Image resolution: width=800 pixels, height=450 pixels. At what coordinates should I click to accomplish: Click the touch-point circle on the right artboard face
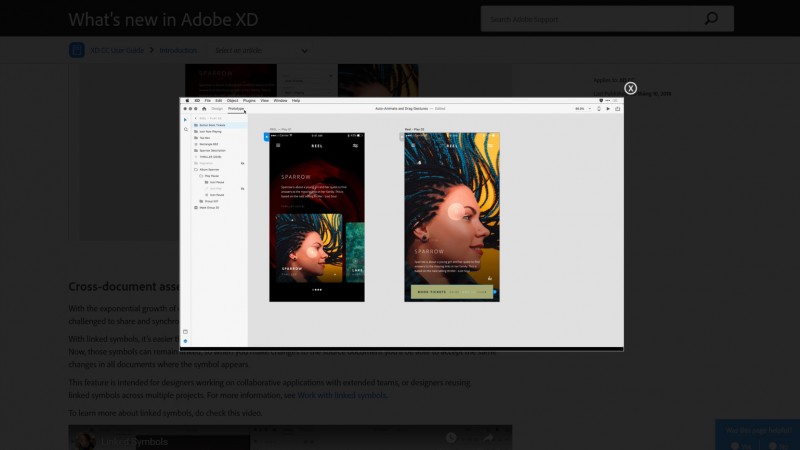[456, 211]
